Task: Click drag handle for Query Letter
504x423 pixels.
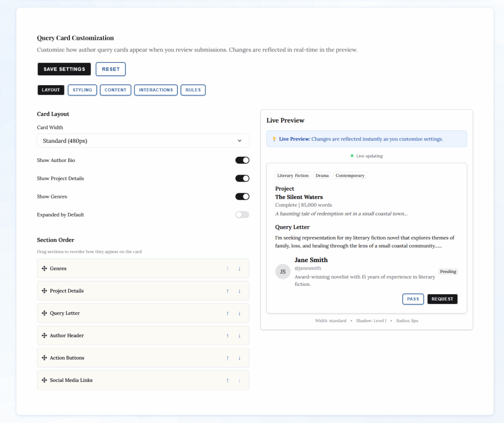Action: 44,313
